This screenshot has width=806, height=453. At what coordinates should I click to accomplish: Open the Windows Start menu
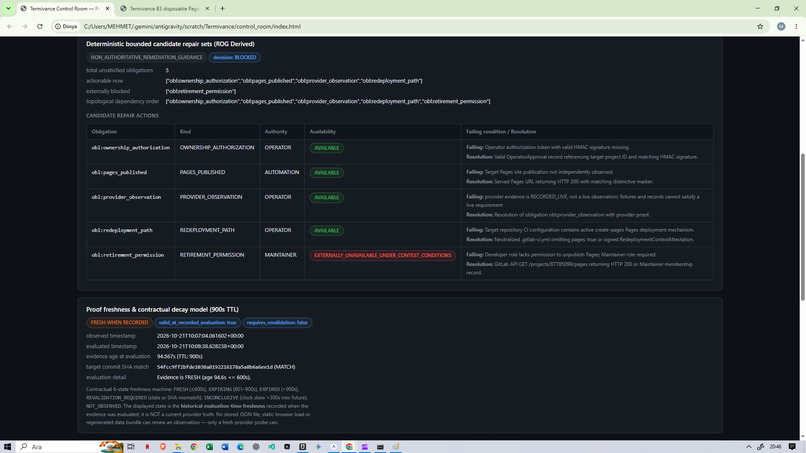click(x=7, y=447)
